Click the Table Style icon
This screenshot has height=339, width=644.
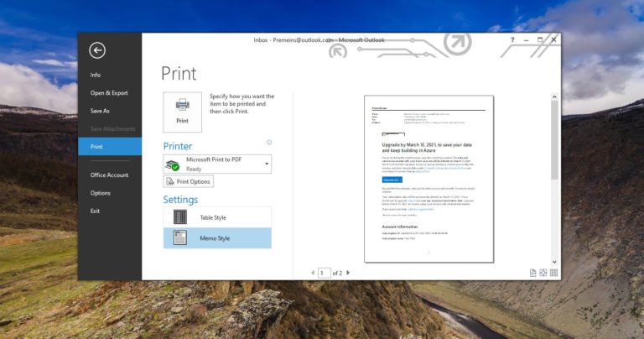tap(180, 217)
